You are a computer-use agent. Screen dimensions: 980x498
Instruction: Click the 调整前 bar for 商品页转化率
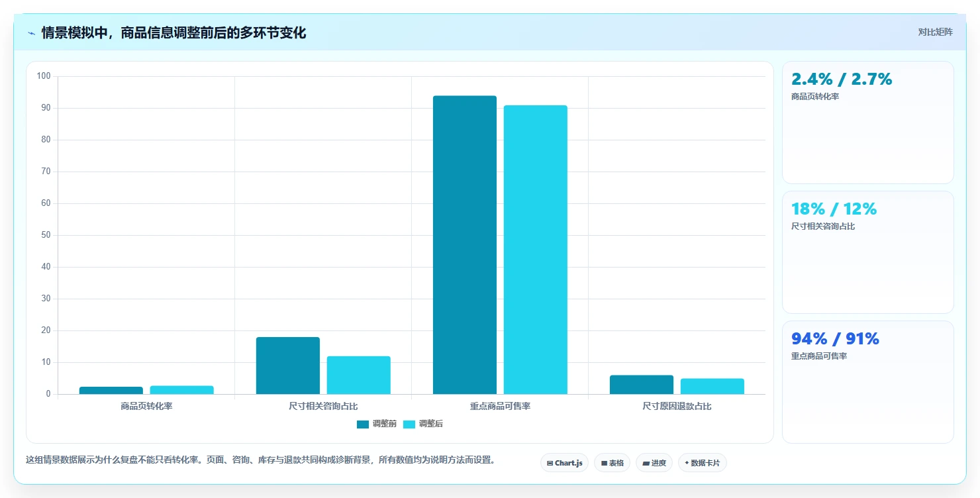111,390
